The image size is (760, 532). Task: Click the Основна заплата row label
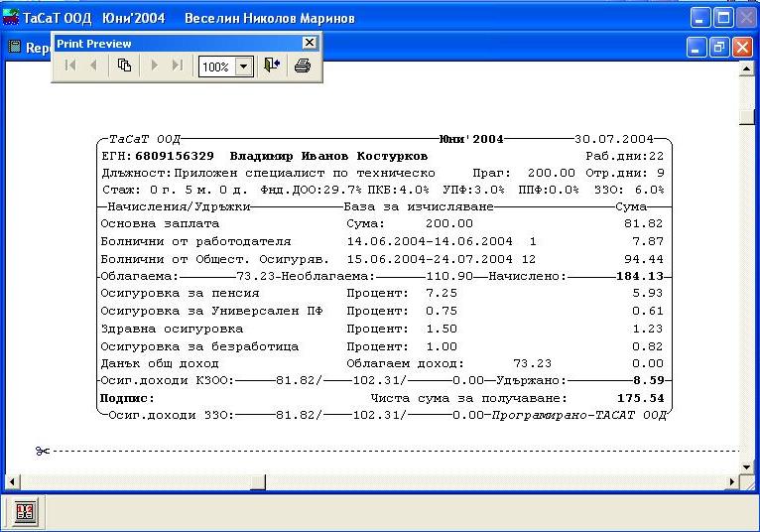coord(160,224)
